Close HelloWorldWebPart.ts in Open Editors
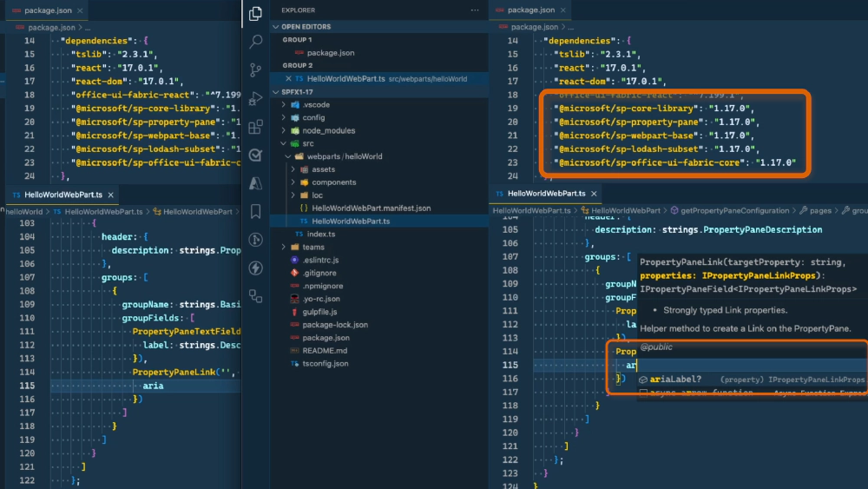The width and height of the screenshot is (868, 489). pos(289,79)
